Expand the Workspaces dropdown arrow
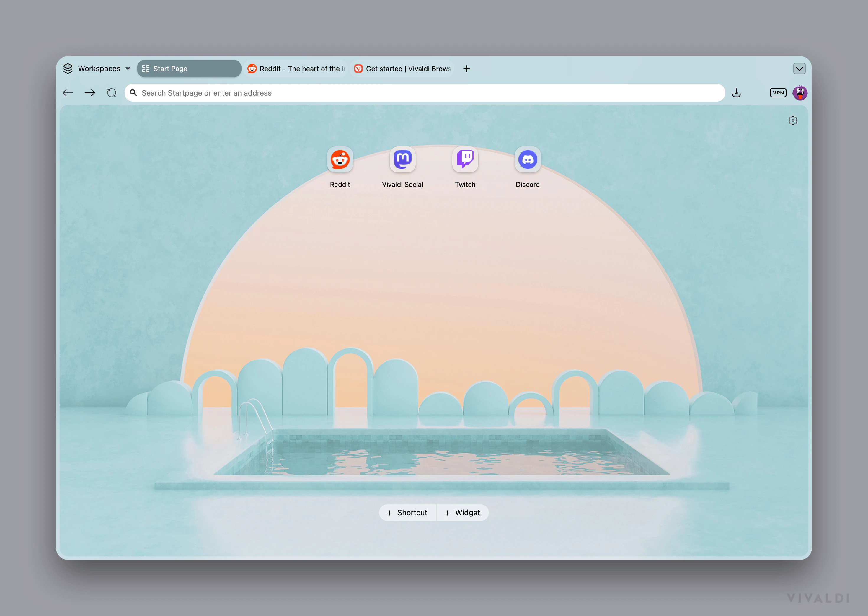The height and width of the screenshot is (616, 868). [128, 69]
